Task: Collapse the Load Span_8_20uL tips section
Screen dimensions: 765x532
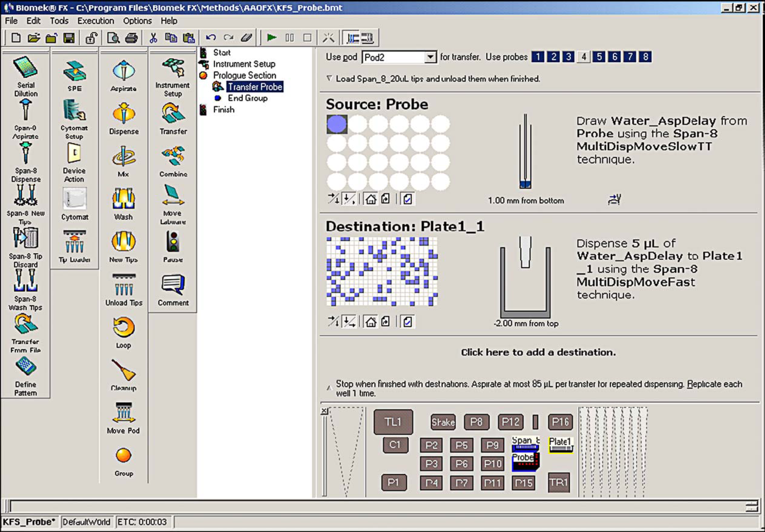Action: point(329,79)
